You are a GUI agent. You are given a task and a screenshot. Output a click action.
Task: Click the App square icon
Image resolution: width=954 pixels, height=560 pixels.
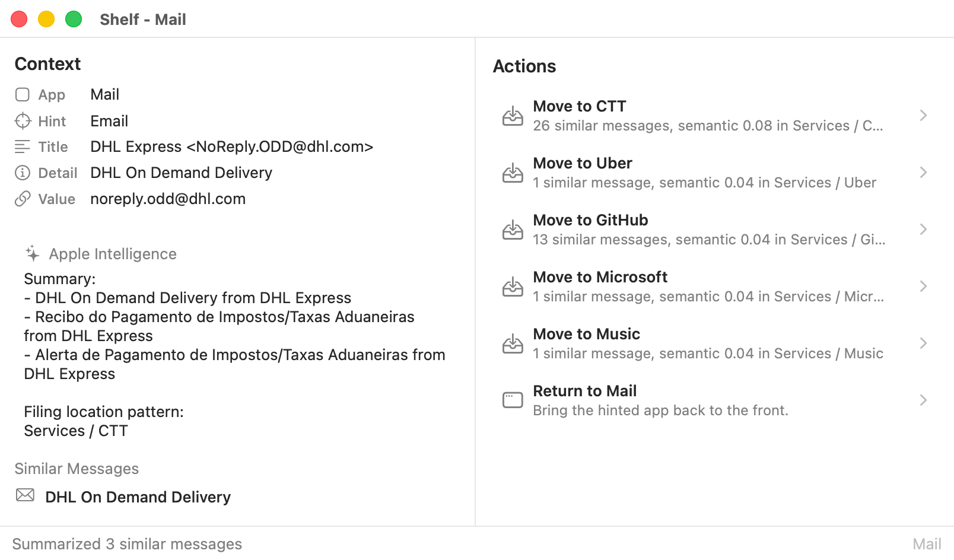23,95
